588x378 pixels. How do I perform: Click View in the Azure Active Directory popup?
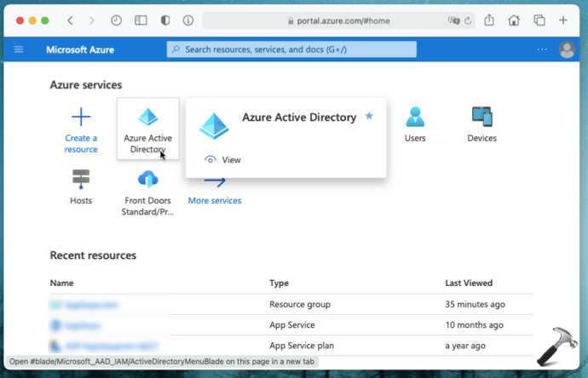click(223, 159)
